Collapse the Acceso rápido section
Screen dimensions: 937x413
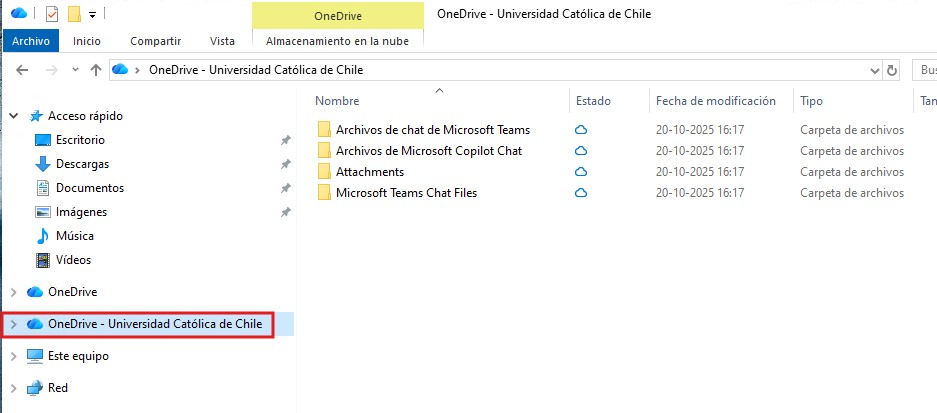coord(13,116)
